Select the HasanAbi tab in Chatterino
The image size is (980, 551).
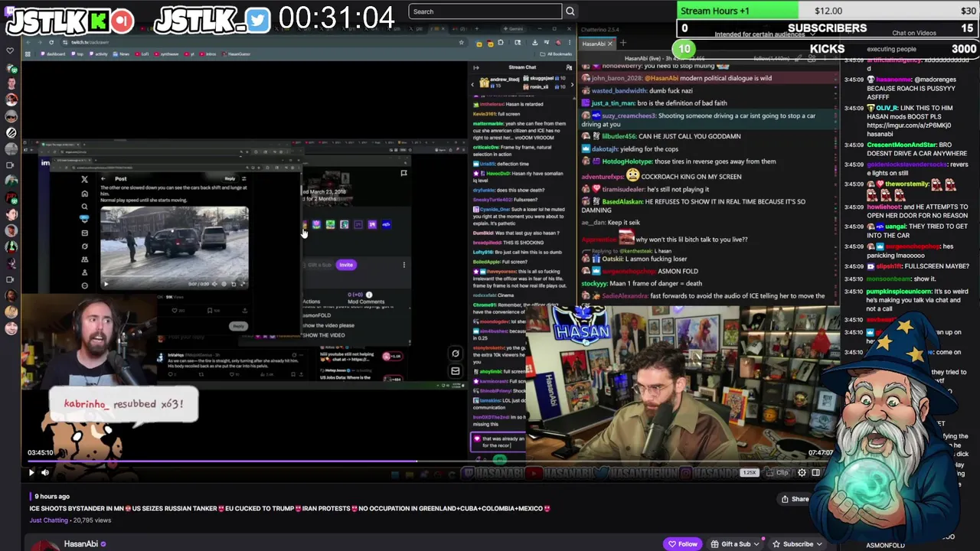pyautogui.click(x=596, y=44)
